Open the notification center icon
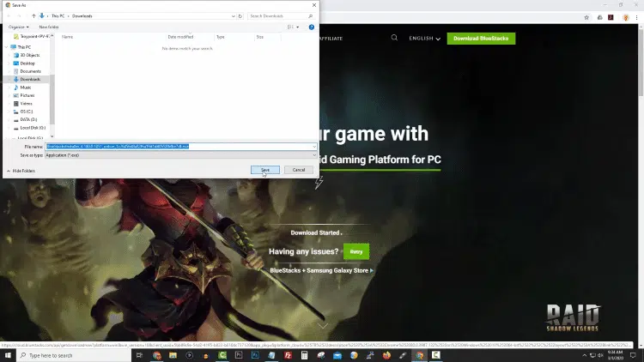Image resolution: width=644 pixels, height=362 pixels. 633,355
